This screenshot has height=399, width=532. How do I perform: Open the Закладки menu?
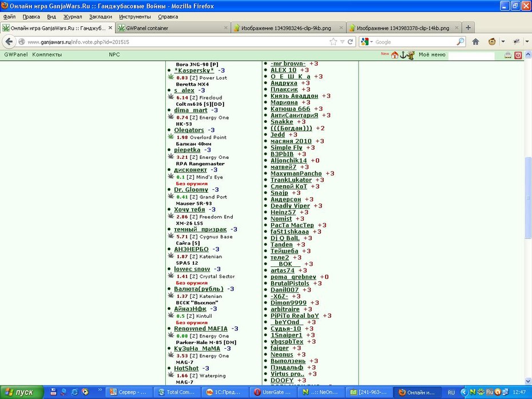tap(101, 17)
